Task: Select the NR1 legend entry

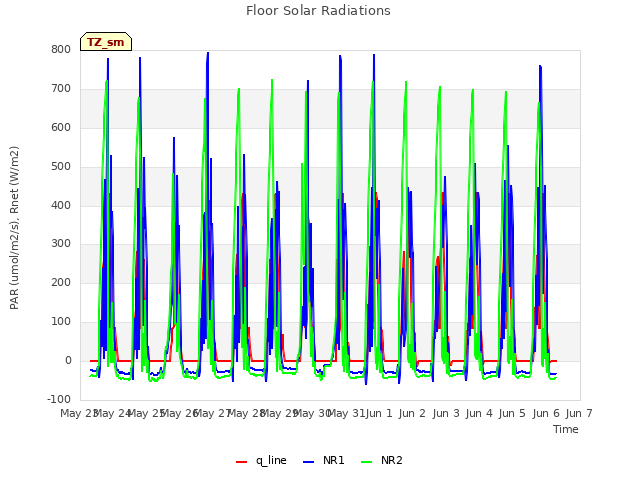Action: (324, 460)
